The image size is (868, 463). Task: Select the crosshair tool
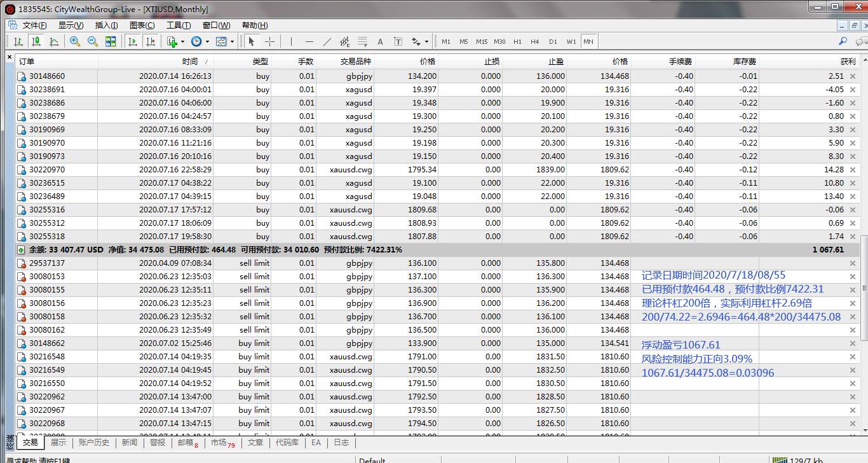pos(269,41)
